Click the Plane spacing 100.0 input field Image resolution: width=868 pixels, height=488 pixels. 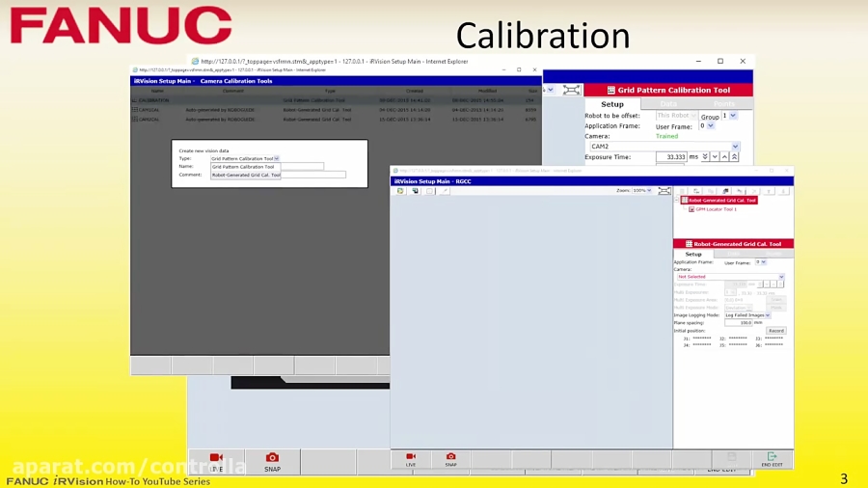tap(739, 322)
